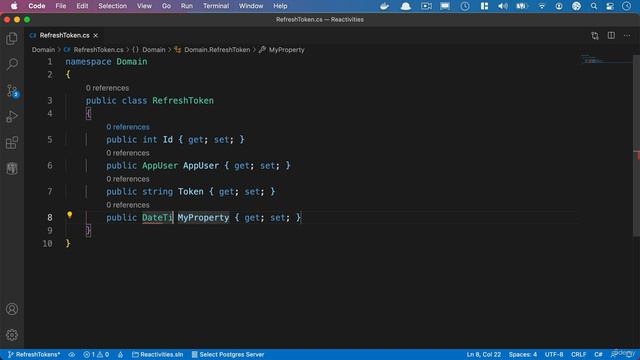Open the Search view in activity bar

(12, 64)
